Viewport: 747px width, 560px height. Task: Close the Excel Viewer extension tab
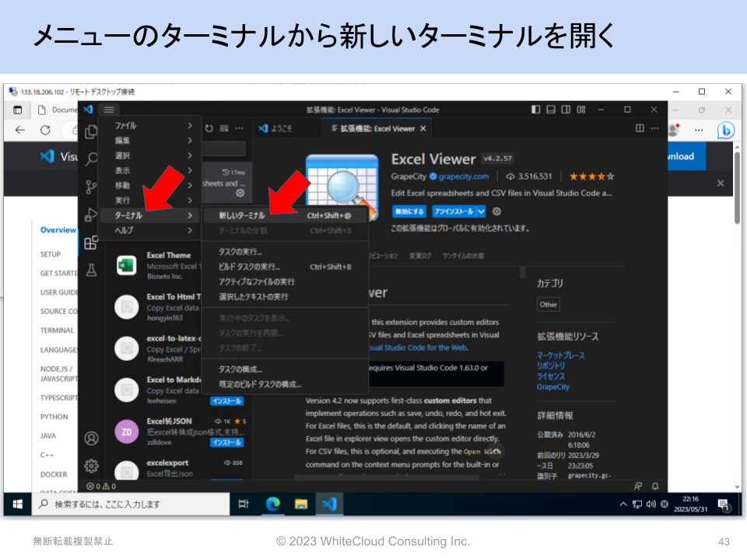pyautogui.click(x=423, y=128)
